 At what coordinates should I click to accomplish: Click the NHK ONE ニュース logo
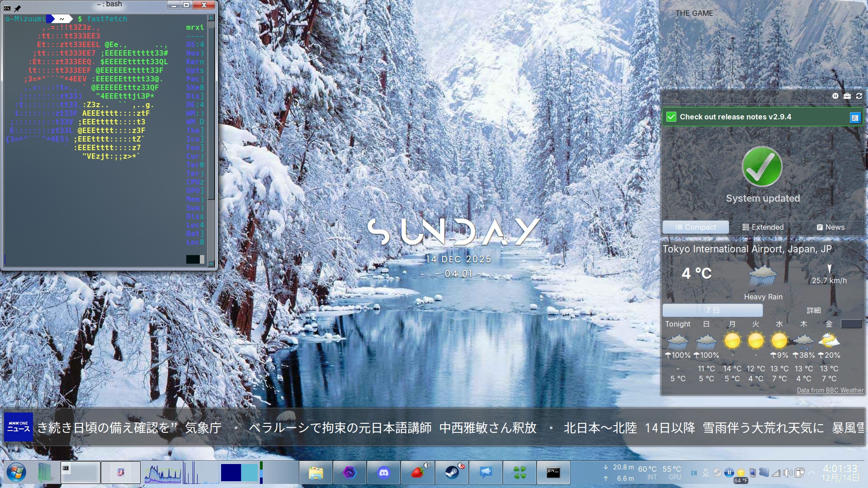19,427
